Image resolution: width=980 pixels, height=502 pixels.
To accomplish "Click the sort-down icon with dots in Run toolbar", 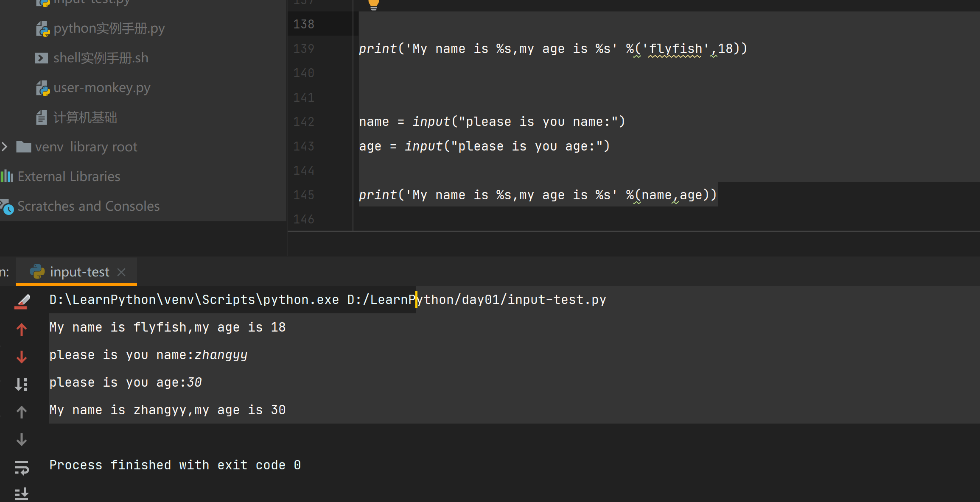I will tap(21, 384).
